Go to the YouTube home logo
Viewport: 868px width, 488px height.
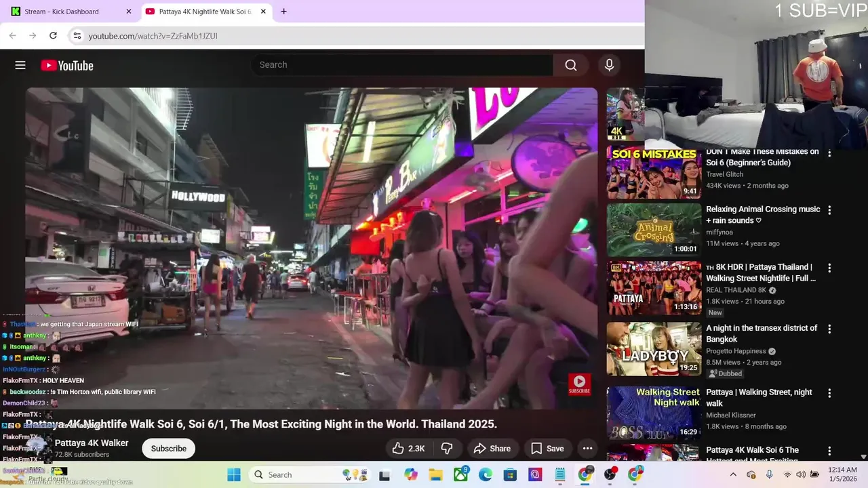click(x=66, y=66)
